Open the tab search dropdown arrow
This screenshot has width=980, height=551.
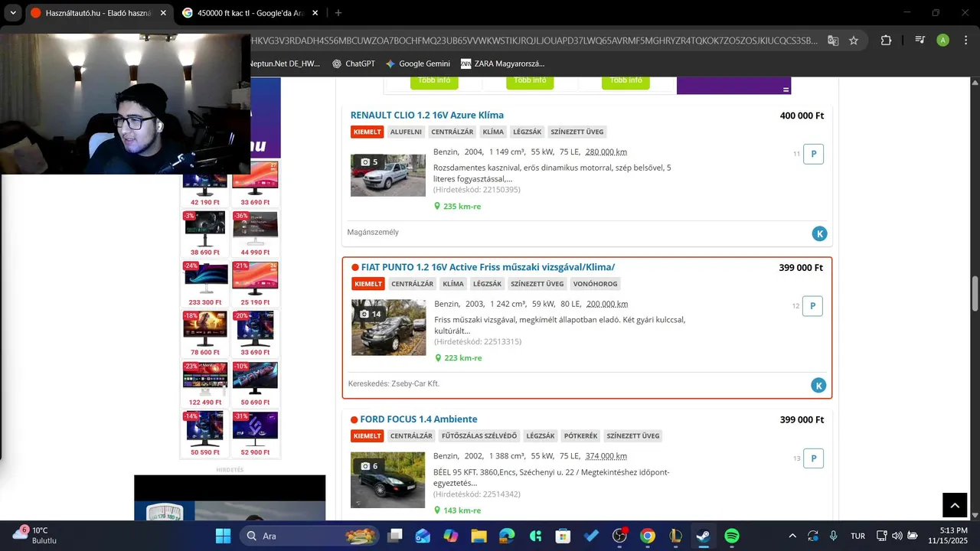coord(13,13)
